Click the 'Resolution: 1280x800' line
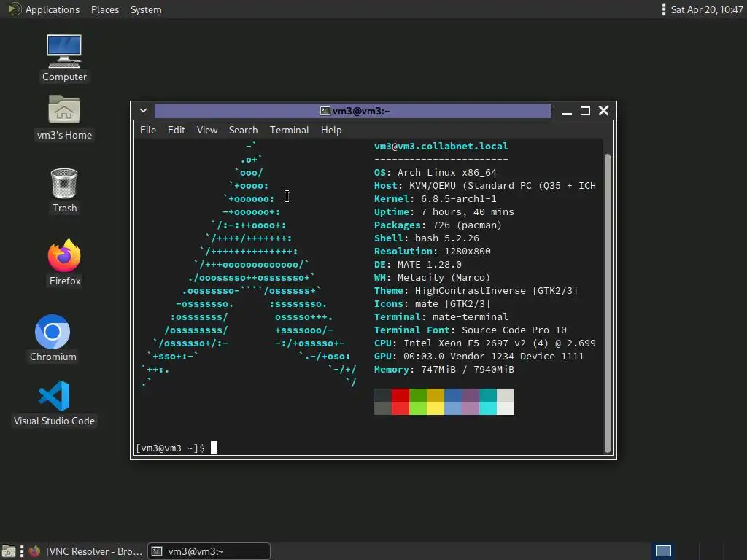747x560 pixels. [432, 251]
